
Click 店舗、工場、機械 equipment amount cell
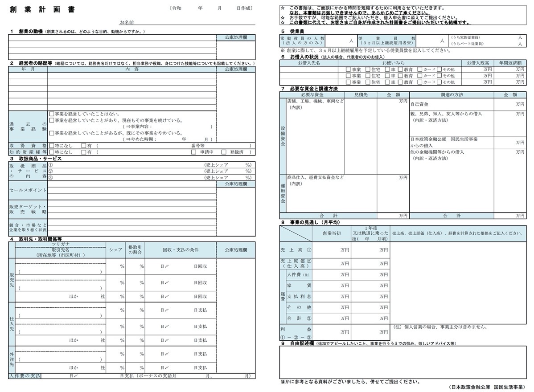[x=393, y=136]
